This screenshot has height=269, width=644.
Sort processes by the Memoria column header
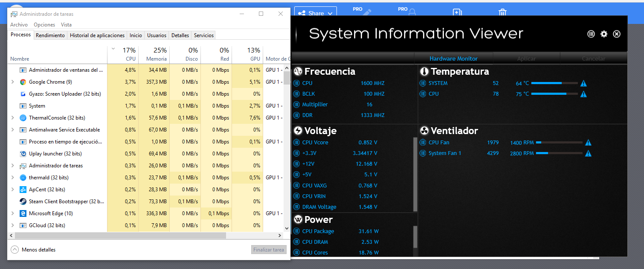point(154,54)
